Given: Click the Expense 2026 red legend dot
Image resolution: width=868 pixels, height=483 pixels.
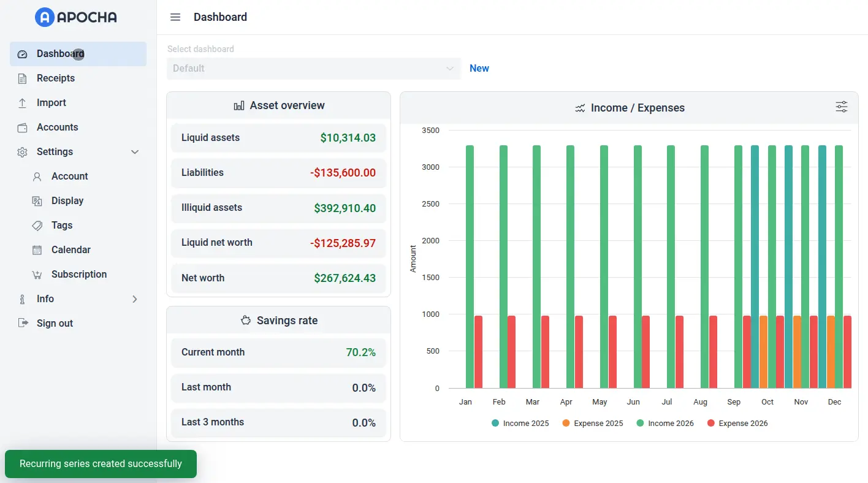Looking at the screenshot, I should [x=711, y=424].
